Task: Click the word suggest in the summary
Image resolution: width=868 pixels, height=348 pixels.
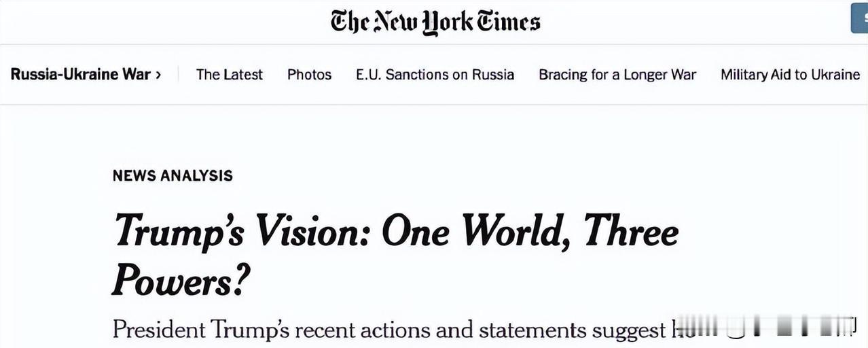Action: pos(629,331)
